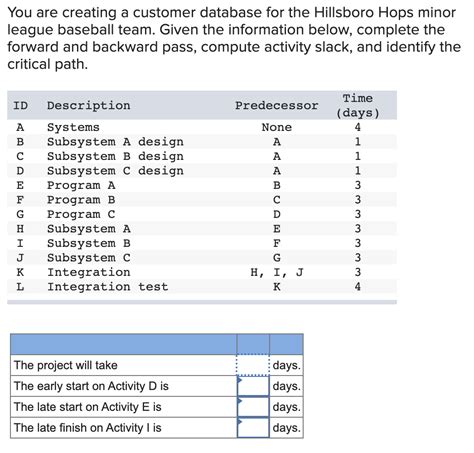Click the 'Program B' description cell
Screen dimensions: 474x453
81,200
